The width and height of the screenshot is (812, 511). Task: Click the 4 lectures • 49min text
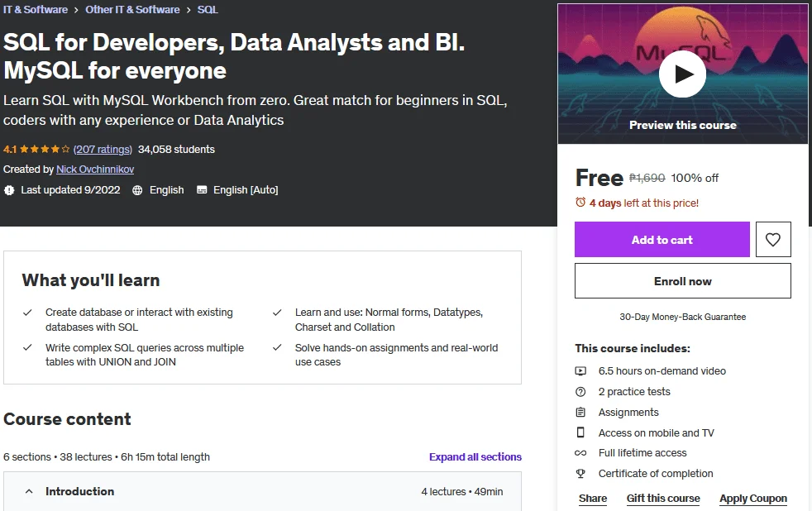pyautogui.click(x=462, y=491)
